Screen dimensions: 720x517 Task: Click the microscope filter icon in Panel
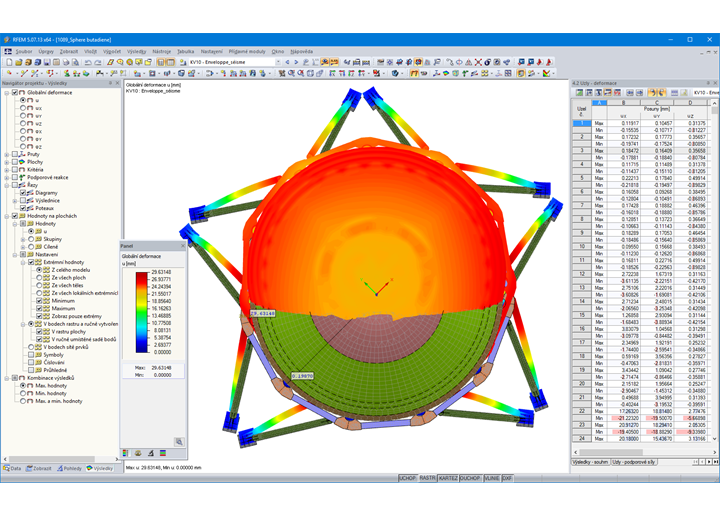coord(150,453)
